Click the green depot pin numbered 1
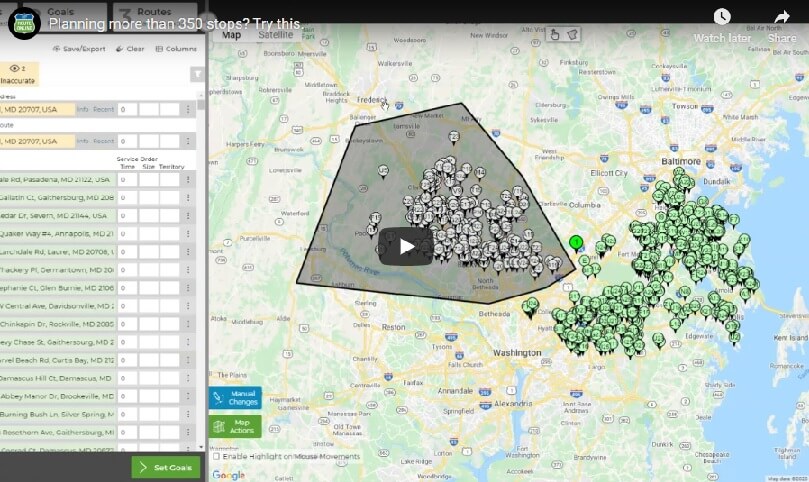Screen dimensions: 809x482 point(576,243)
